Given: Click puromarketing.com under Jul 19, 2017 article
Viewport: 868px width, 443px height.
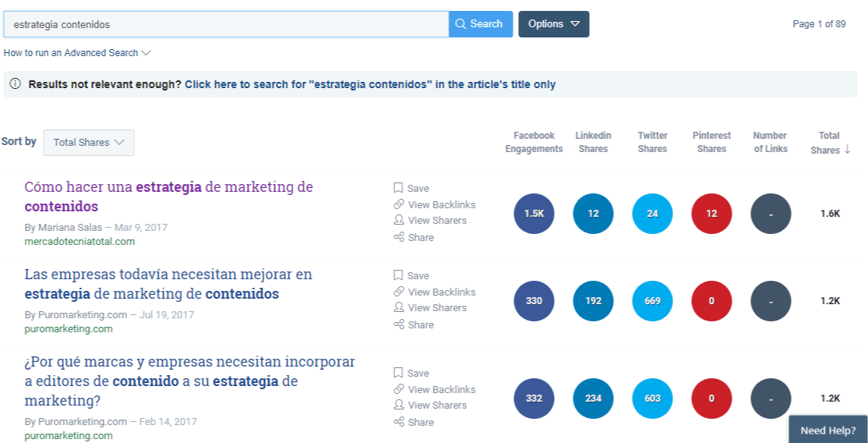Looking at the screenshot, I should (69, 329).
